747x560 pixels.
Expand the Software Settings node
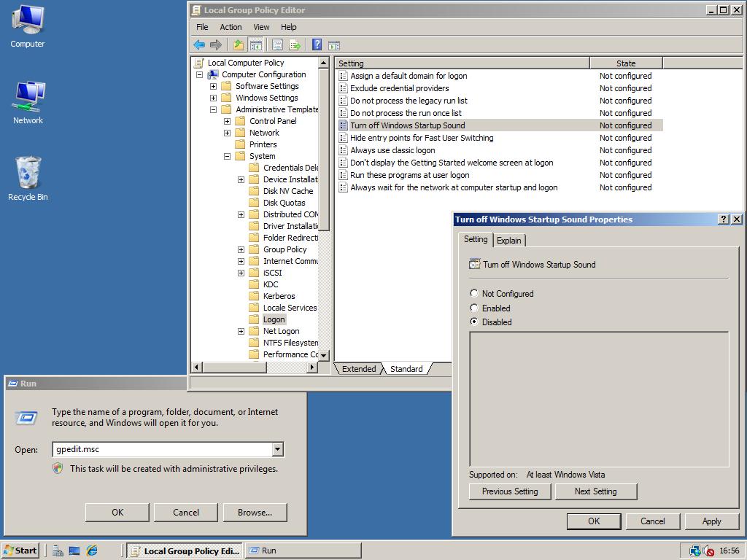214,86
